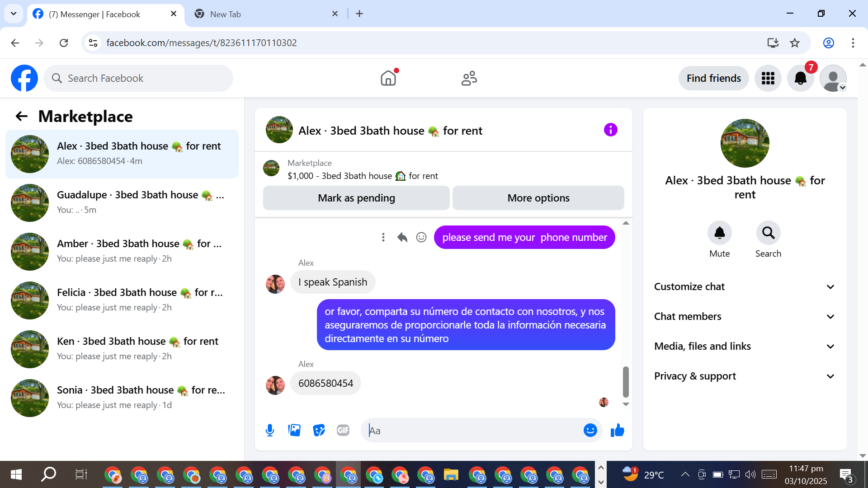Open the Alex conversation in list
Image resolution: width=868 pixels, height=488 pixels.
point(122,154)
